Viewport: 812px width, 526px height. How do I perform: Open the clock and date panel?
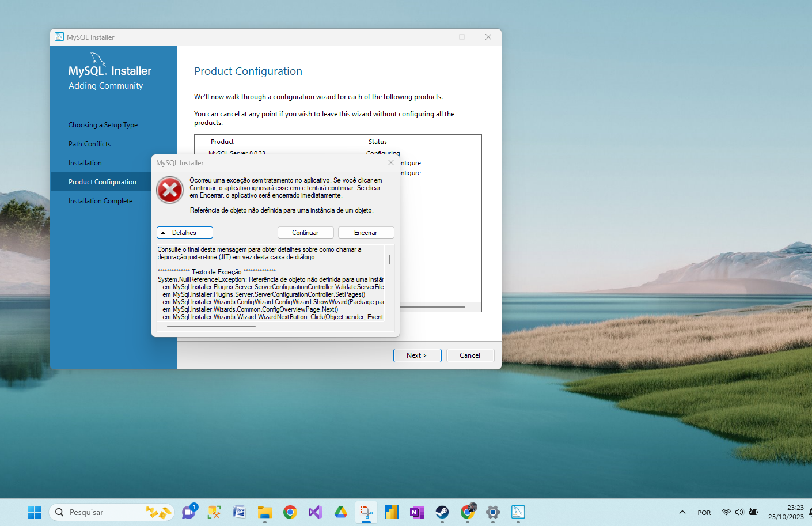coord(786,512)
